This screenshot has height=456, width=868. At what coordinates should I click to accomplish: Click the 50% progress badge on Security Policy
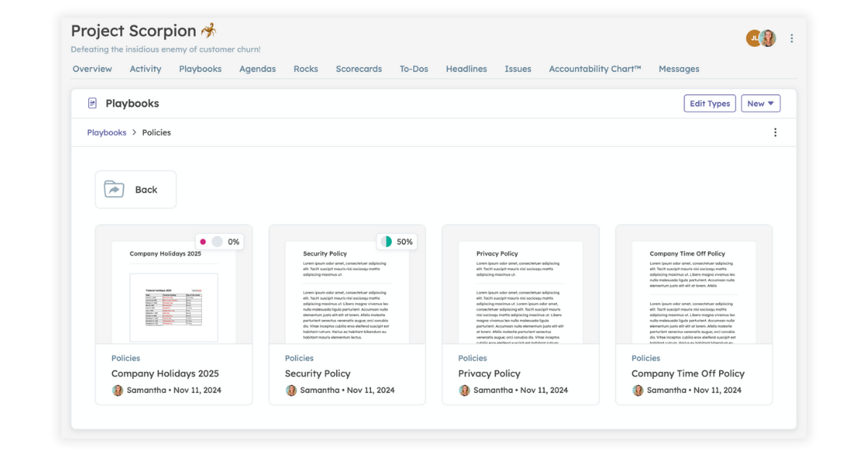[397, 242]
